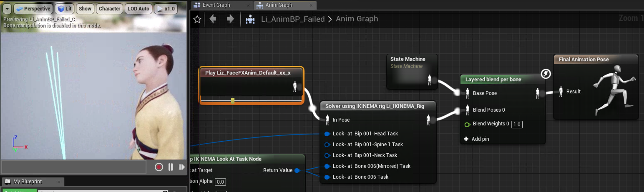Click the Look-at Bone 006(Mirrored) Task pin
The width and height of the screenshot is (644, 192).
click(x=327, y=166)
